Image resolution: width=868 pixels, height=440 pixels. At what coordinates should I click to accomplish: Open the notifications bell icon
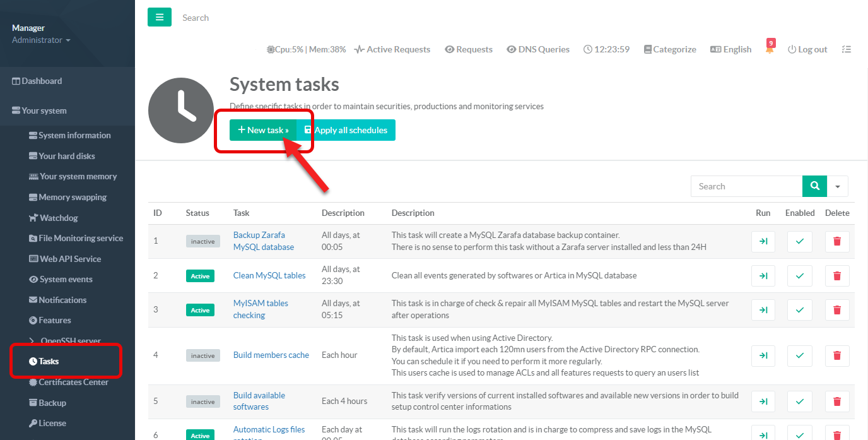pyautogui.click(x=770, y=49)
